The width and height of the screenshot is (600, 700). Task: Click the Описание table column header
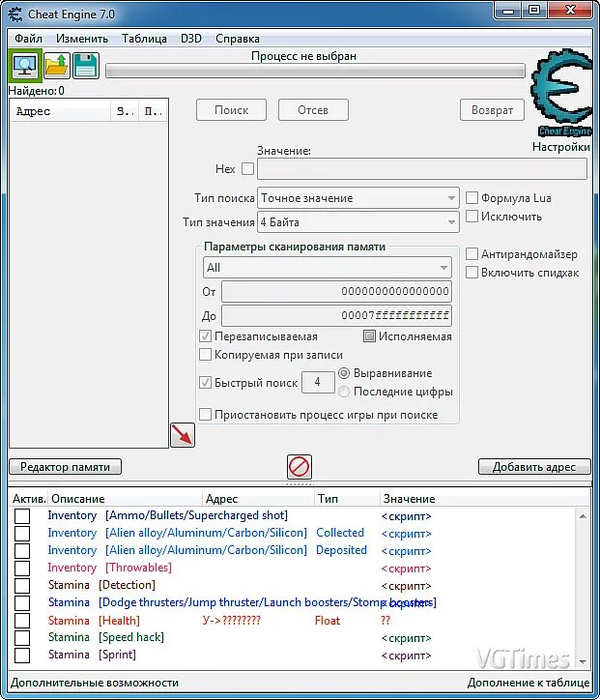pyautogui.click(x=125, y=498)
